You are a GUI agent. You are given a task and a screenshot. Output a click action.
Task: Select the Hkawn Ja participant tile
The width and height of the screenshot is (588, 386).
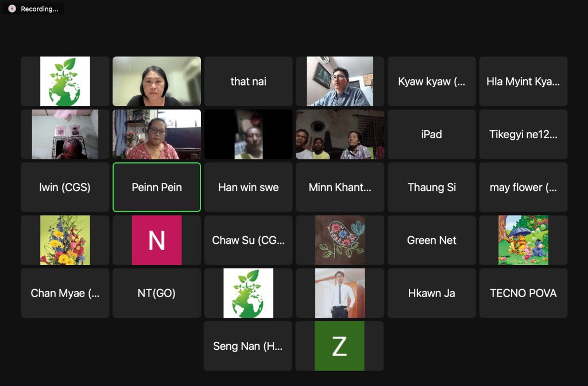432,293
